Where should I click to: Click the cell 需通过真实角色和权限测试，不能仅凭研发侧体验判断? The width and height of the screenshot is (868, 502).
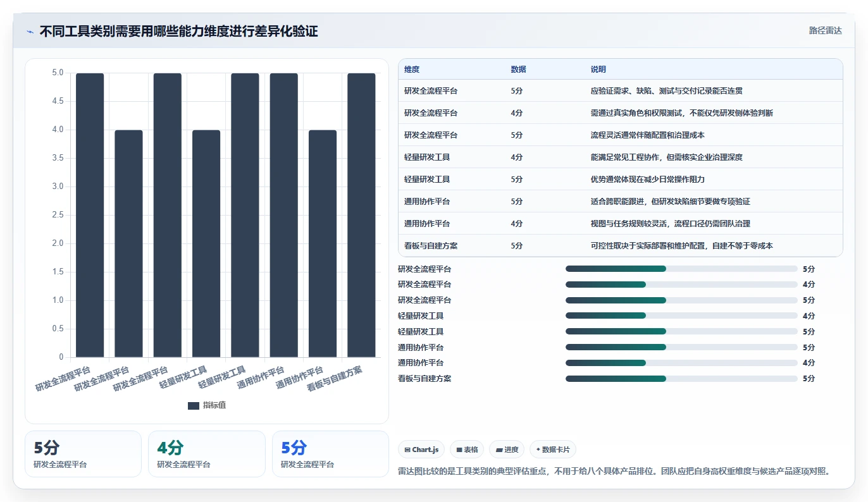pos(682,113)
